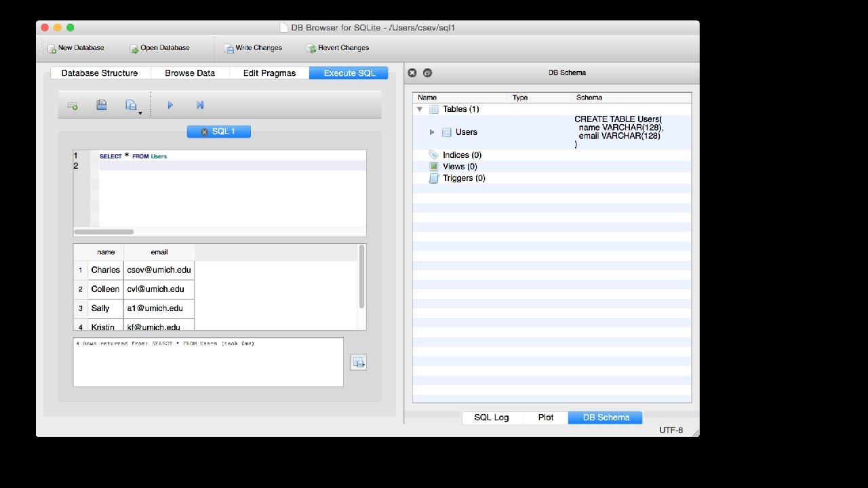
Task: Click the Users table icon
Action: click(x=447, y=132)
